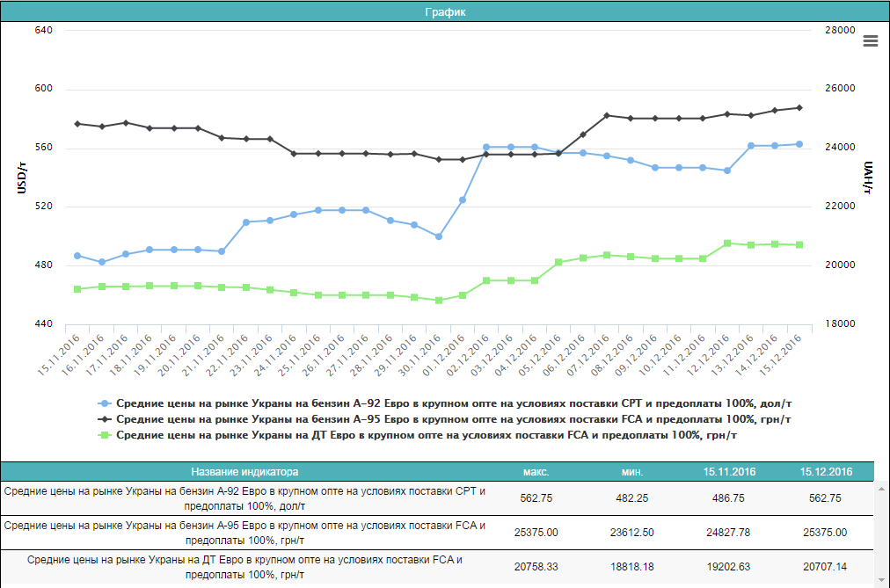
Task: Select first blue A-92 point at 15.11.2016
Action: (x=77, y=256)
